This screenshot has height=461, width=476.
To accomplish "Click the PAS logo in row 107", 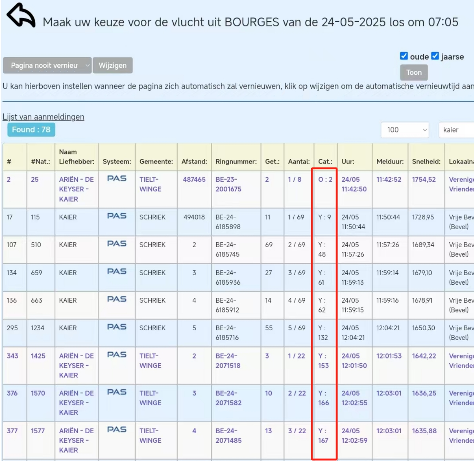I will coord(117,244).
